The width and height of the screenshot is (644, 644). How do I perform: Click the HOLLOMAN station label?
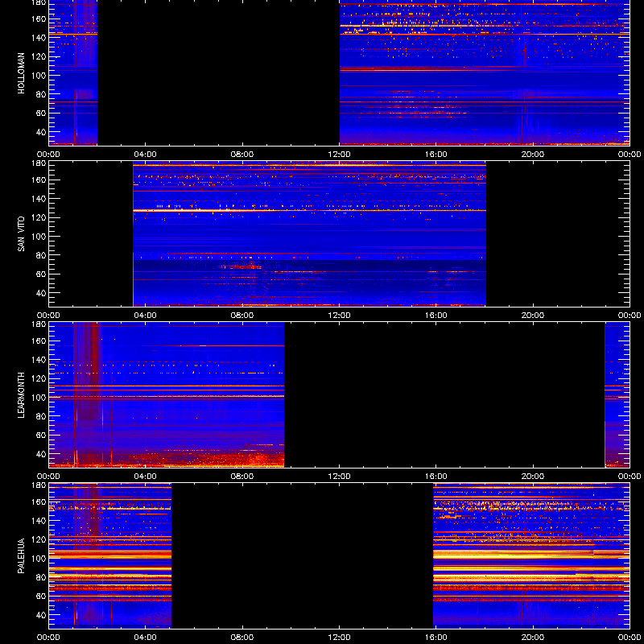pos(22,73)
